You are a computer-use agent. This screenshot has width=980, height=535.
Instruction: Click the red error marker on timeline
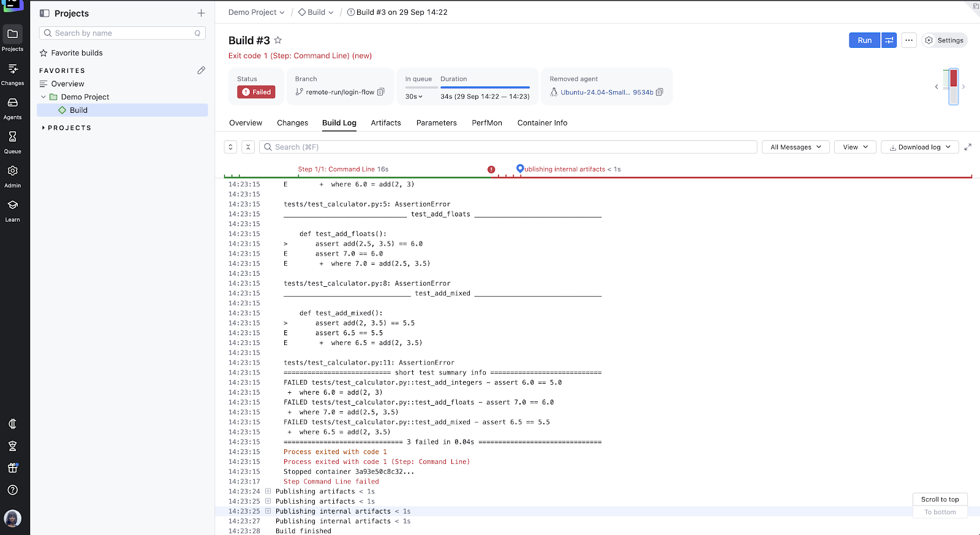[x=491, y=169]
